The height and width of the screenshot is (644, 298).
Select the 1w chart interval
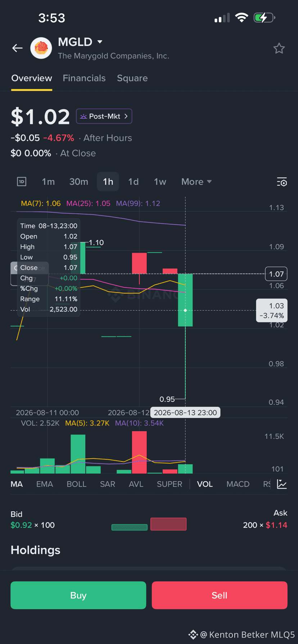[x=160, y=181]
